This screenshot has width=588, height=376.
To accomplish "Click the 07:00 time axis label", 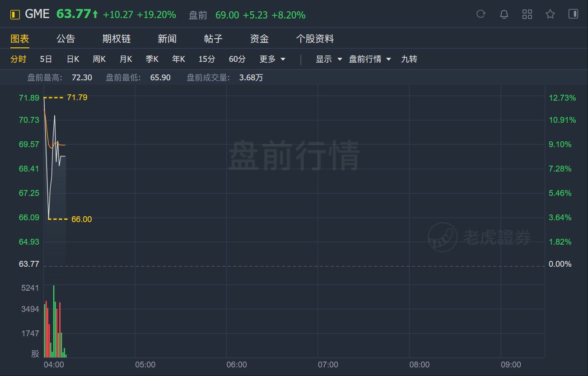I will click(328, 365).
